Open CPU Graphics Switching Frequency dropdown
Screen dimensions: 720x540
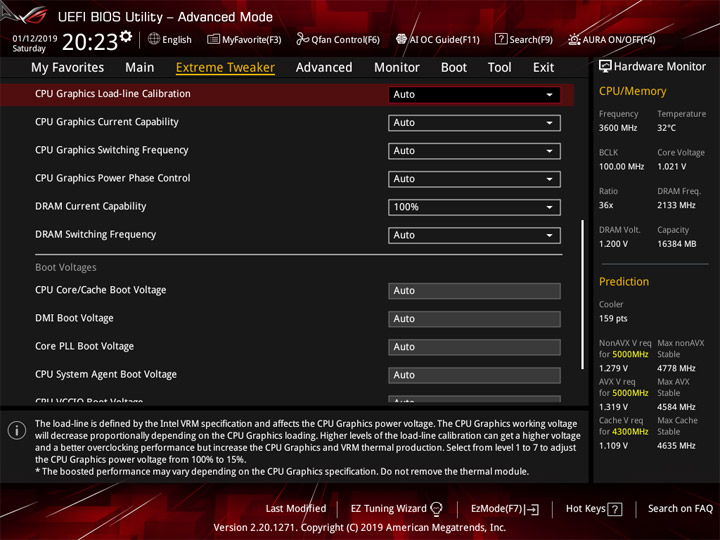point(474,151)
